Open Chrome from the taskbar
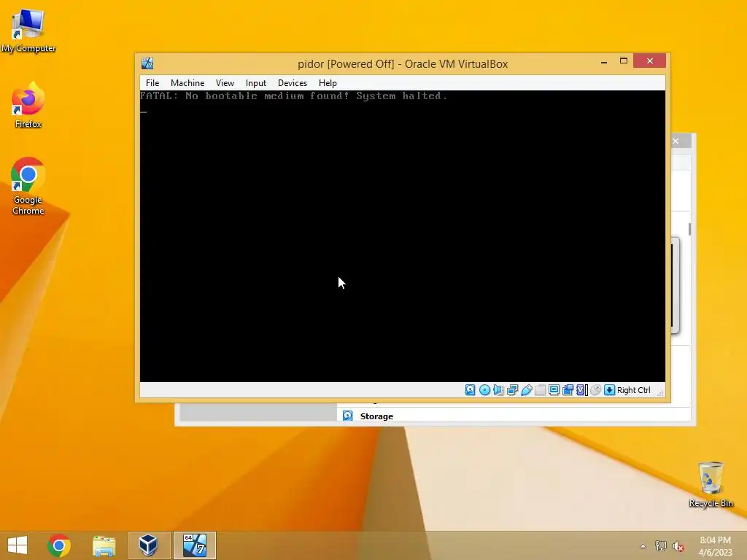The image size is (747, 560). click(x=59, y=545)
